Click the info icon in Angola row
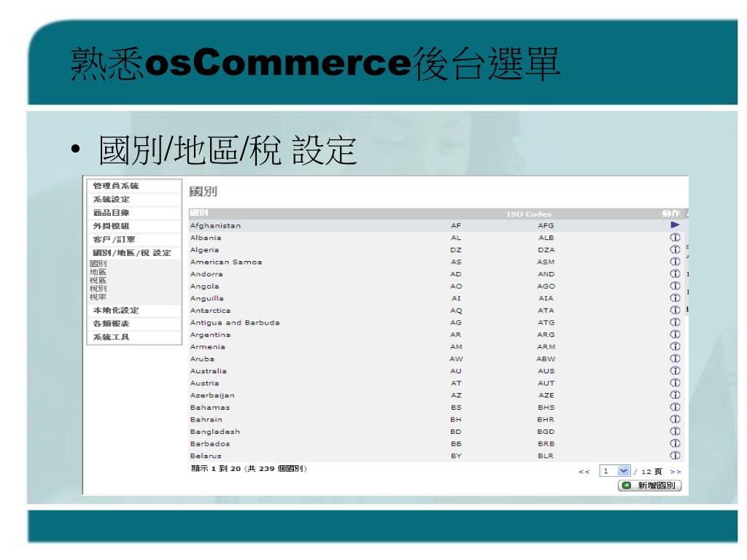Image resolution: width=747 pixels, height=560 pixels. pyautogui.click(x=675, y=286)
